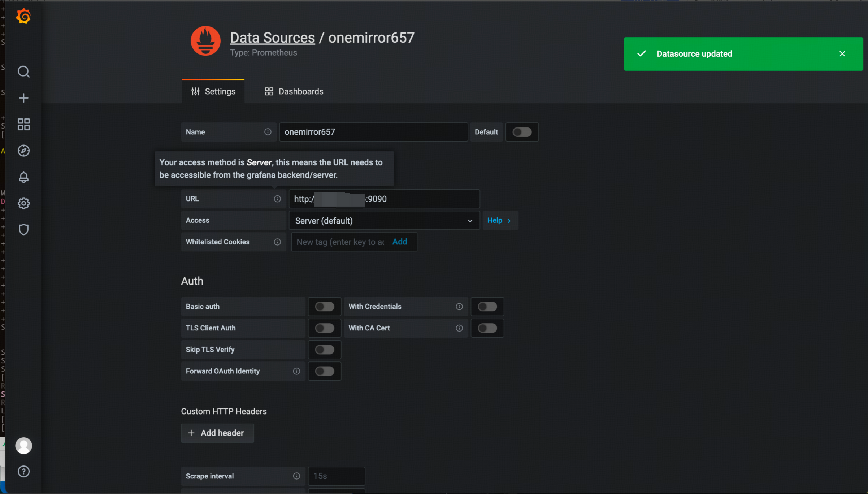Screen dimensions: 868x494
Task: Enable the Basic auth switch
Action: (325, 307)
